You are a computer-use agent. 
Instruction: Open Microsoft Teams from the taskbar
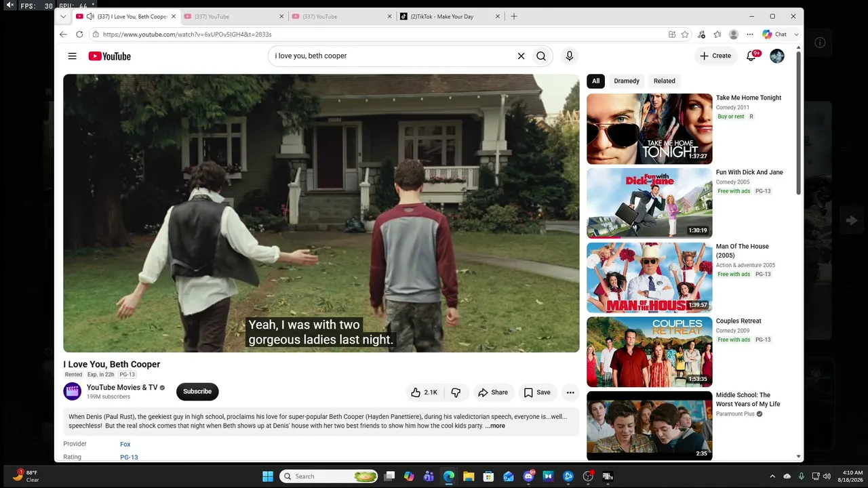429,476
